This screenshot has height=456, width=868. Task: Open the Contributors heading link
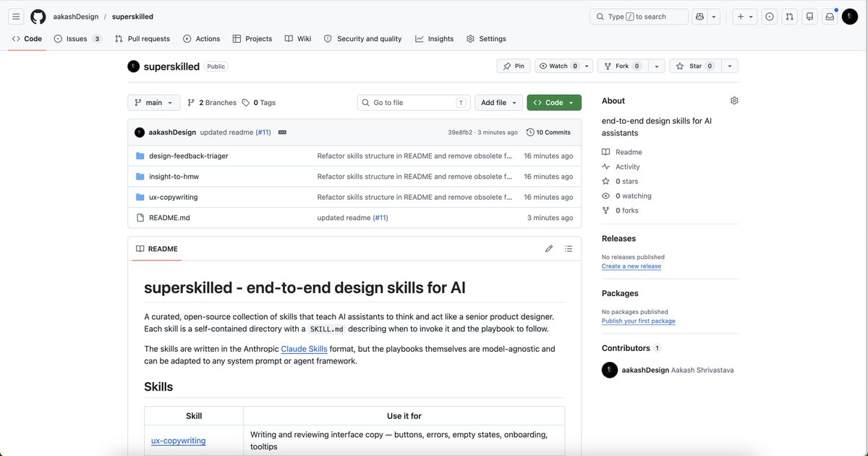[x=631, y=348]
